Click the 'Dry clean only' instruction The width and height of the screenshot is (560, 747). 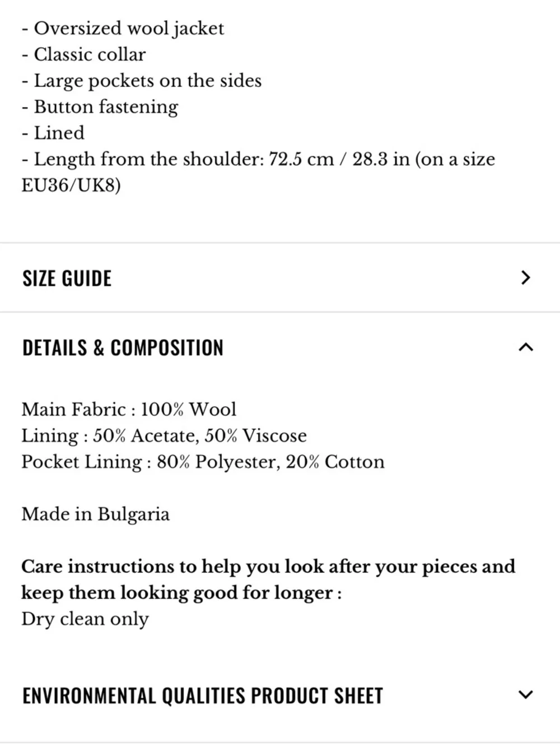pyautogui.click(x=85, y=619)
